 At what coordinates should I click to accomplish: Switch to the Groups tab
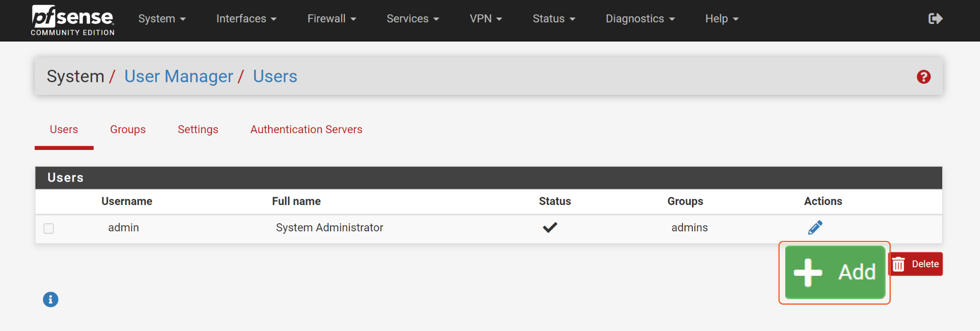pos(128,129)
